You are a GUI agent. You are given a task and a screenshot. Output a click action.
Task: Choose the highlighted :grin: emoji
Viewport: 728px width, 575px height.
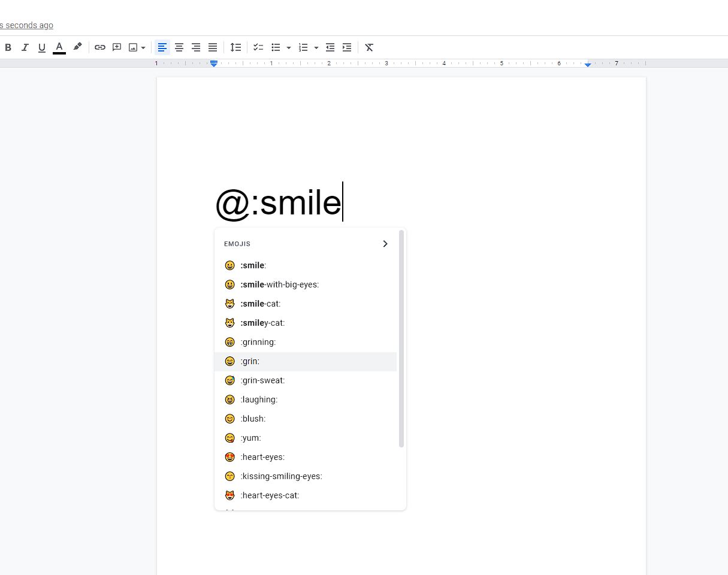tap(306, 361)
